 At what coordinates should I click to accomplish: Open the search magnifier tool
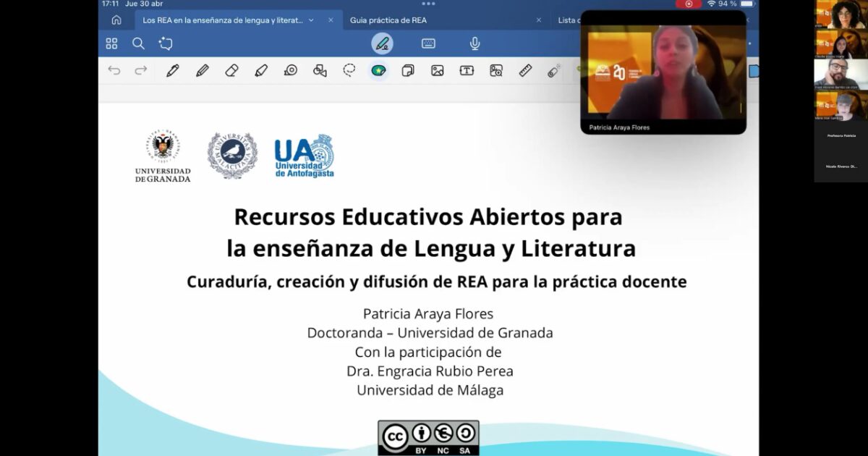138,43
